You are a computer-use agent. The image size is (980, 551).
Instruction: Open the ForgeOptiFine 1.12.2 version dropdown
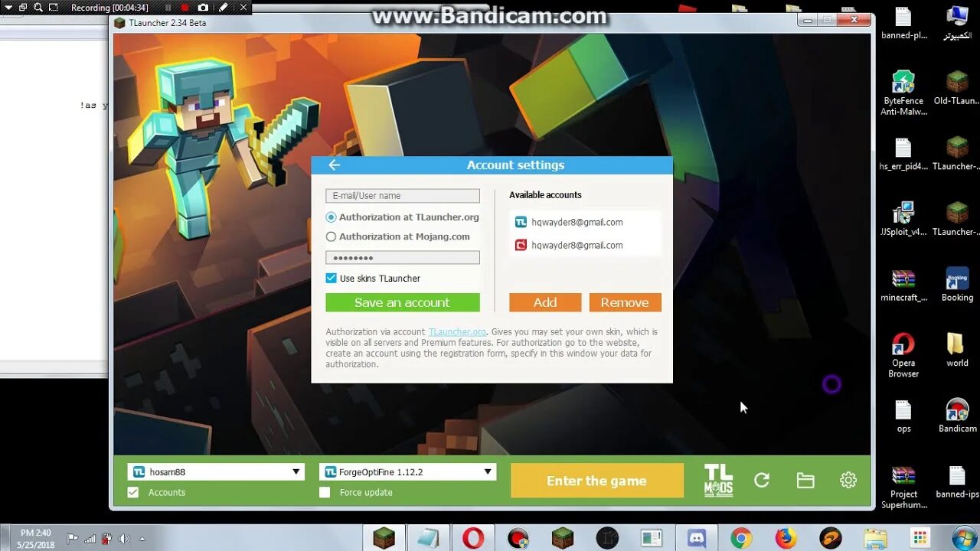coord(407,471)
